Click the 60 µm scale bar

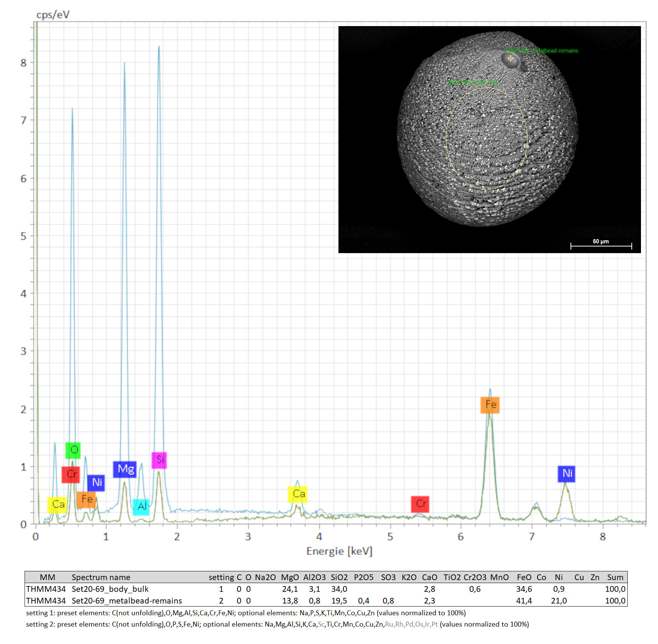tap(601, 246)
